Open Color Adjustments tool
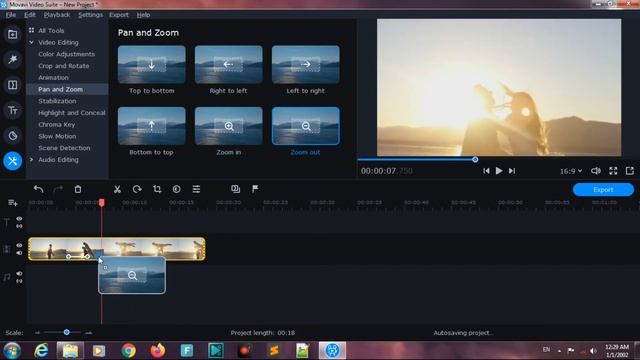This screenshot has width=640, height=360. coord(67,54)
